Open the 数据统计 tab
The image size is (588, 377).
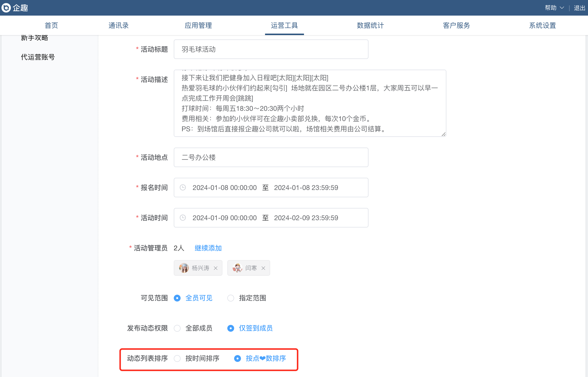(370, 26)
